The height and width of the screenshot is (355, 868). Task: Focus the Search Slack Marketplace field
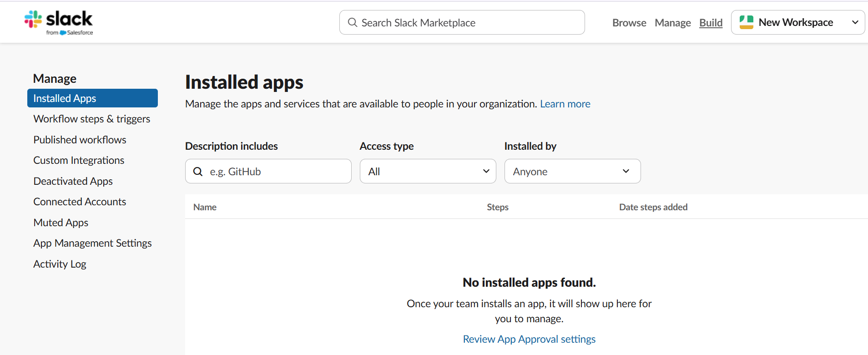[469, 23]
